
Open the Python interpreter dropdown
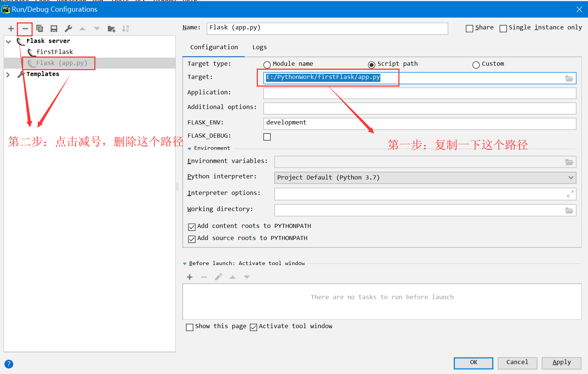tap(425, 178)
